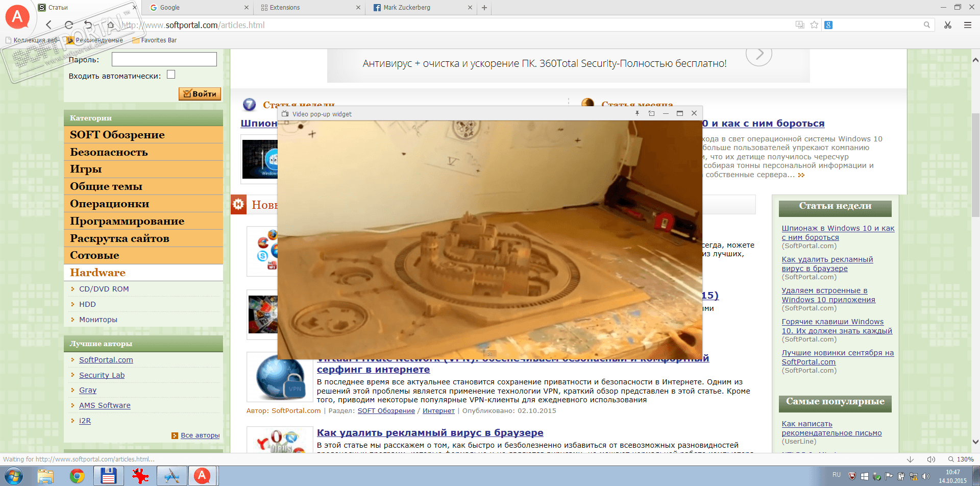Switch to the Google tab
Image resolution: width=980 pixels, height=486 pixels.
197,8
